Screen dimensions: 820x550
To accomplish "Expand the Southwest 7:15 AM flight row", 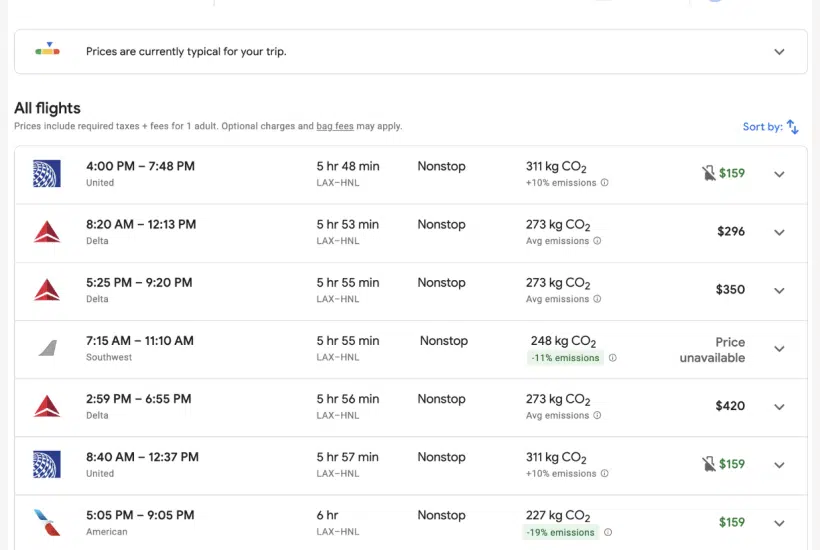I will point(779,349).
